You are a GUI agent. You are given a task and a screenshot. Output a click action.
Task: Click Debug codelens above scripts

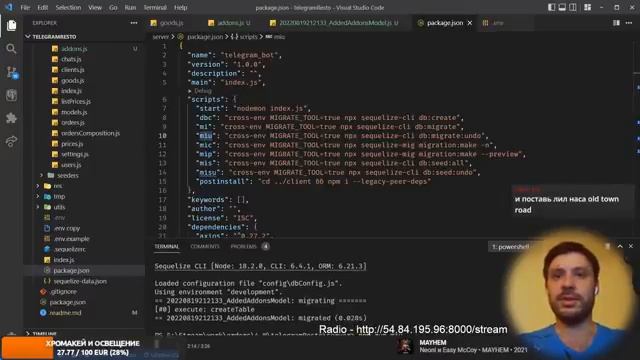tap(203, 91)
